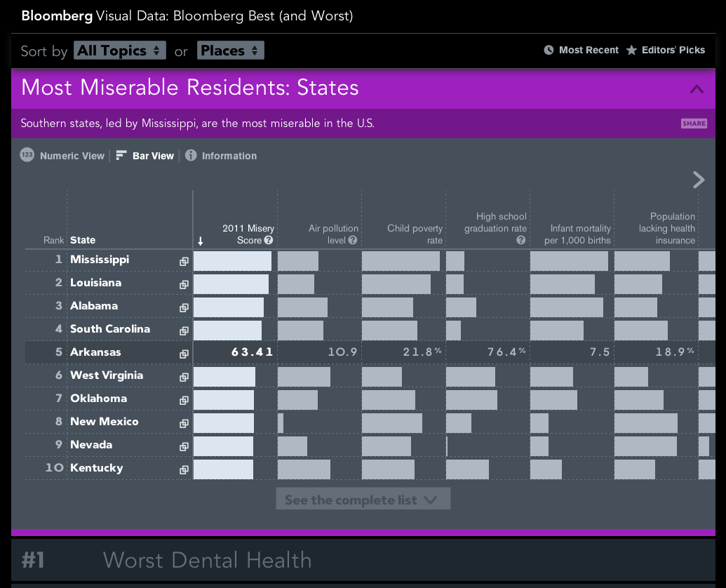726x588 pixels.
Task: Click help icon for Air pollution level
Action: pyautogui.click(x=353, y=240)
